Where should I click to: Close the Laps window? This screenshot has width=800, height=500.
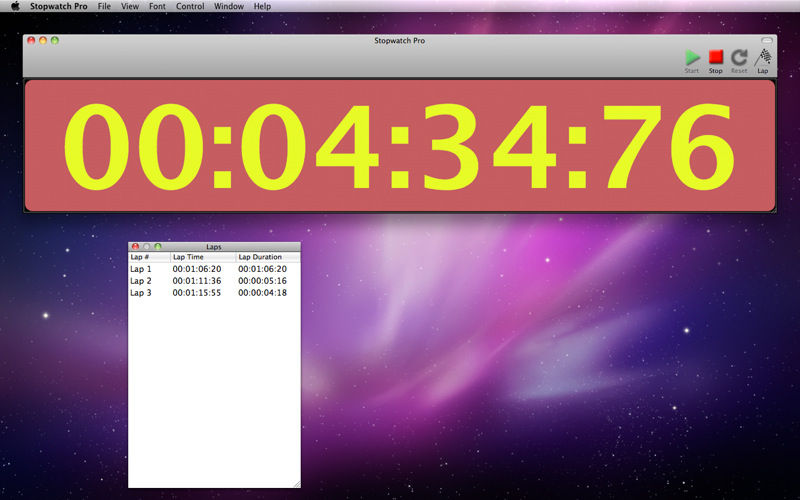click(135, 246)
